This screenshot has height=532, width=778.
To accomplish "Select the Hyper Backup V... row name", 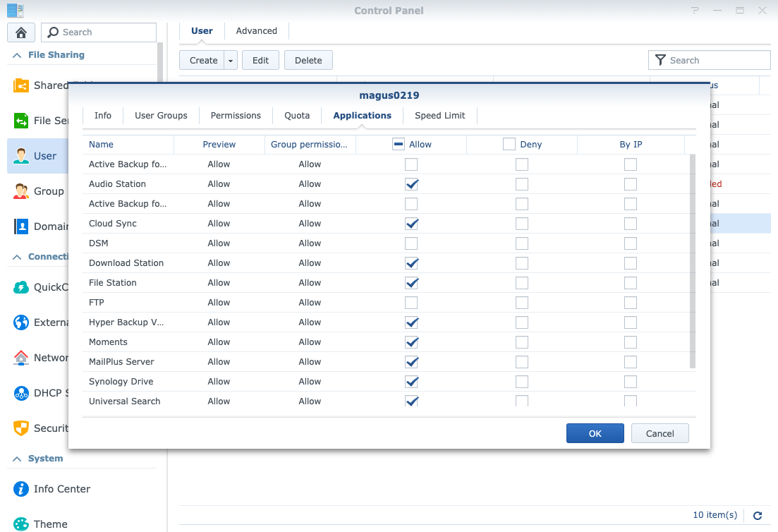I will click(126, 322).
